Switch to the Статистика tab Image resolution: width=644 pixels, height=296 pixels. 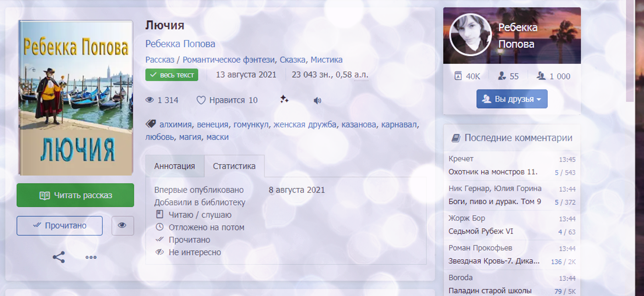[x=234, y=166]
